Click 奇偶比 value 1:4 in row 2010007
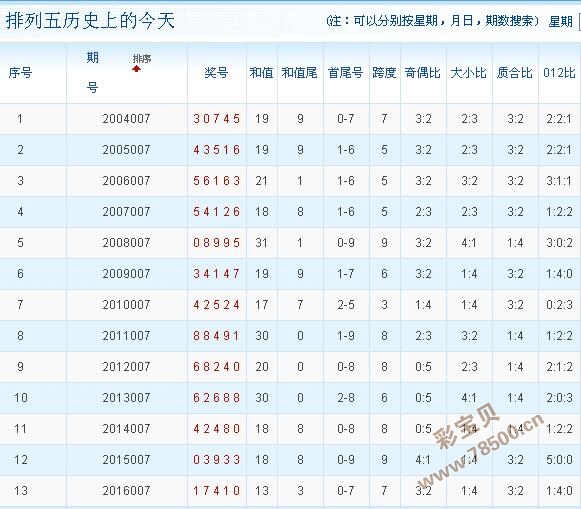The image size is (581, 509). pos(423,305)
